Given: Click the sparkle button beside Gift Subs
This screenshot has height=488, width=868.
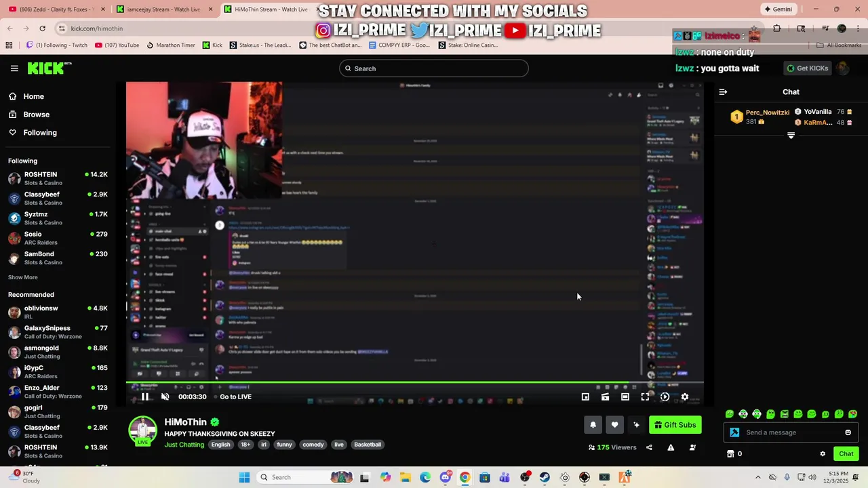Looking at the screenshot, I should tap(636, 425).
